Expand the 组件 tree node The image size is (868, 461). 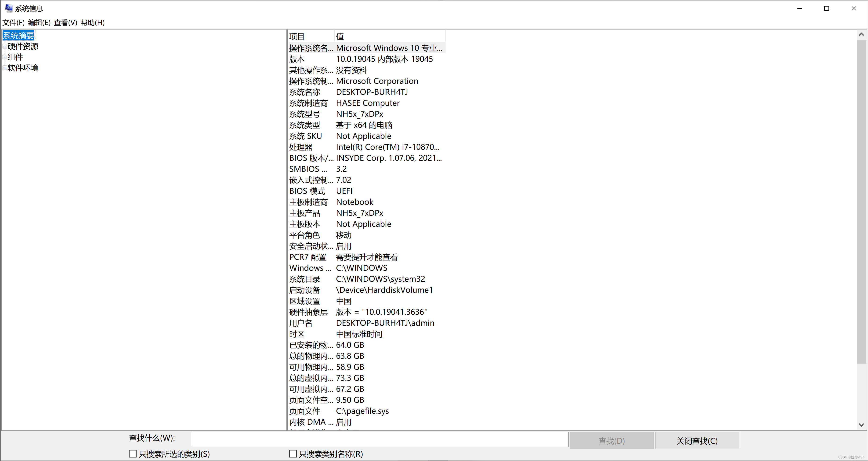(4, 57)
